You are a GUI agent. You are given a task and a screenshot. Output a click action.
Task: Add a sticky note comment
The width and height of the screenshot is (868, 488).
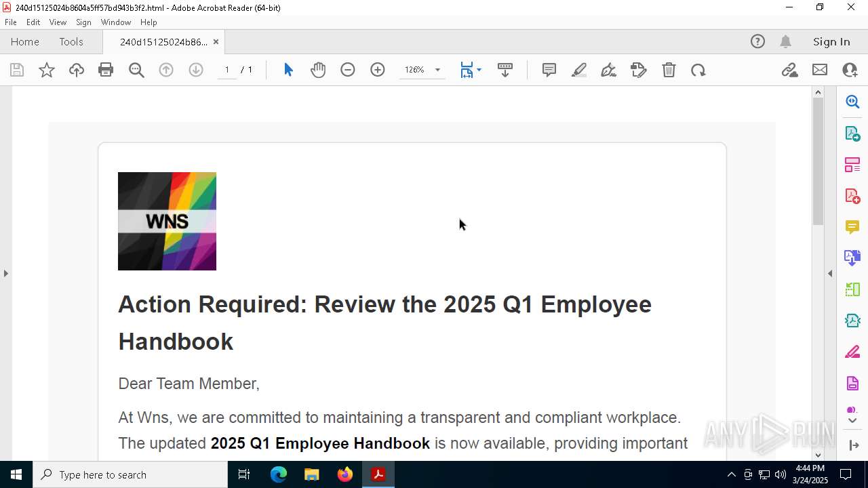[x=549, y=70]
